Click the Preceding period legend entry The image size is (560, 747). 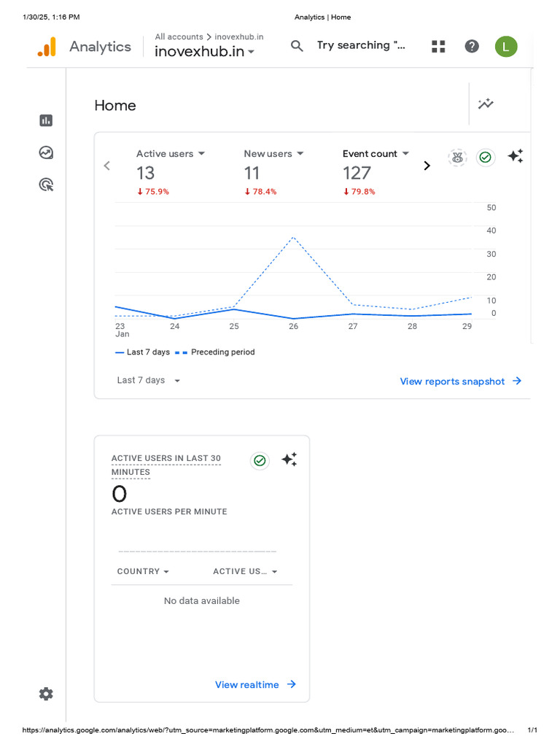(x=215, y=352)
